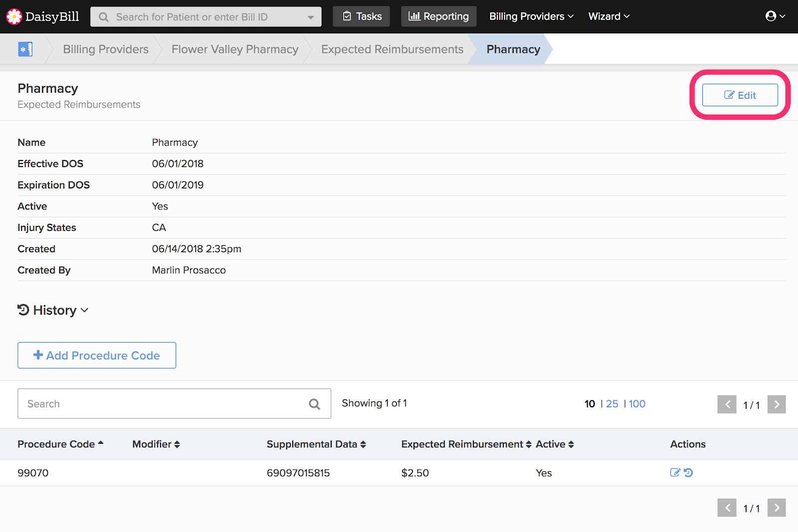Click Add Procedure Code button
This screenshot has width=798, height=532.
pos(97,355)
